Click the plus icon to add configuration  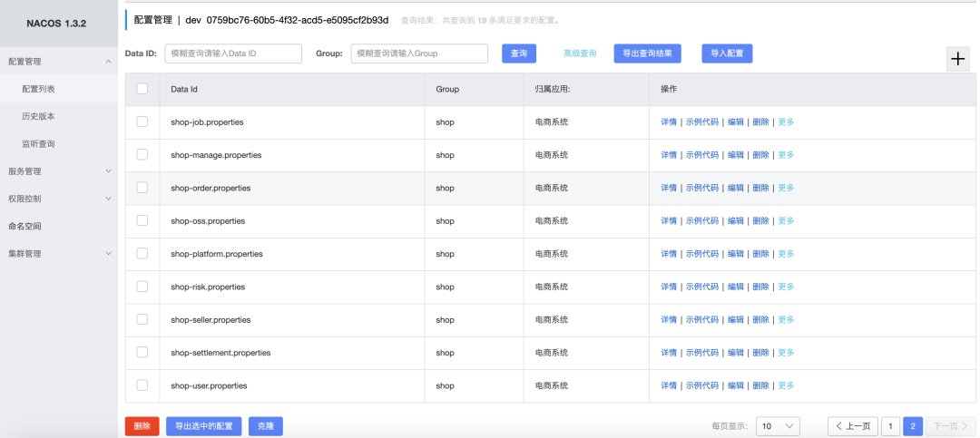point(957,59)
